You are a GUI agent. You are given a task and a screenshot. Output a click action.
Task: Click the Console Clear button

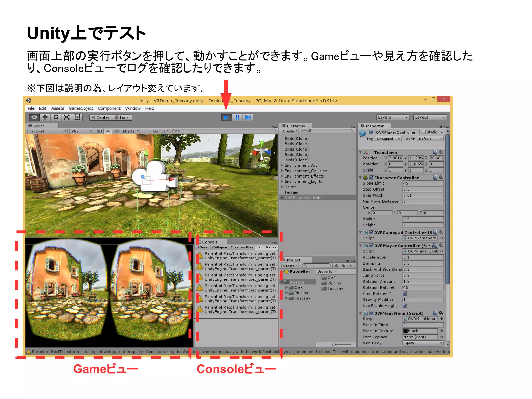tap(203, 247)
